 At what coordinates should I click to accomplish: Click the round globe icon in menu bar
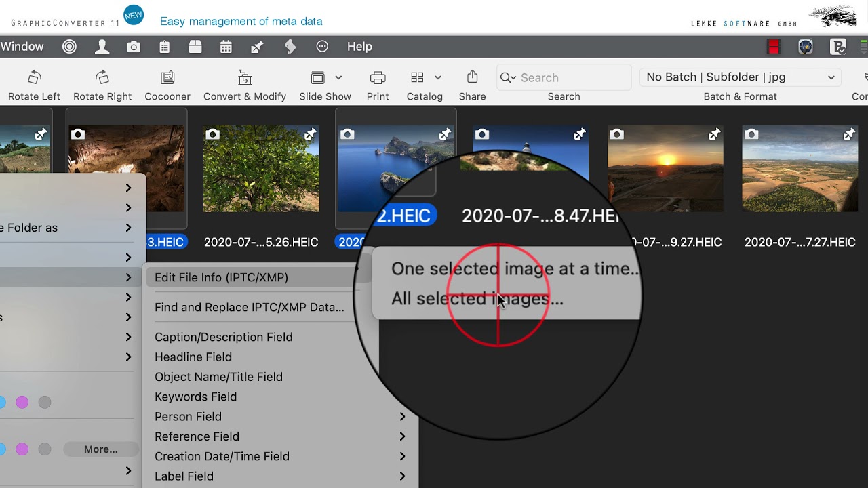coord(806,47)
